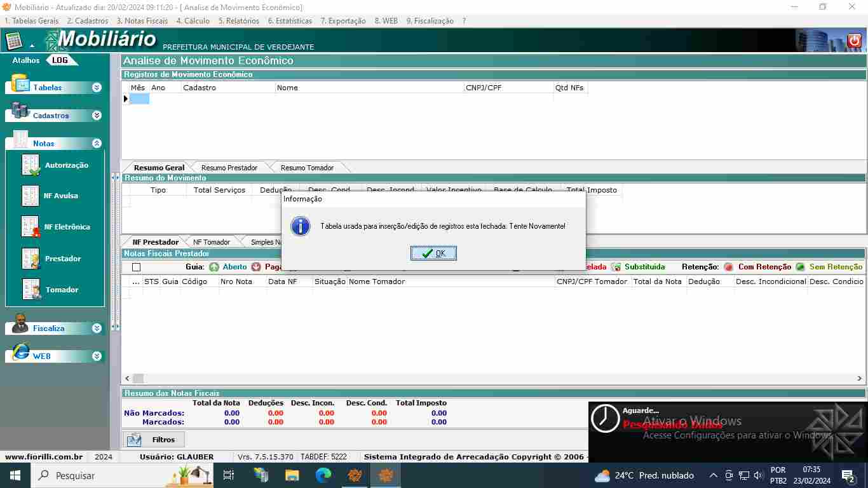868x488 pixels.
Task: Expand the Cadastros sidebar section
Action: [x=97, y=116]
